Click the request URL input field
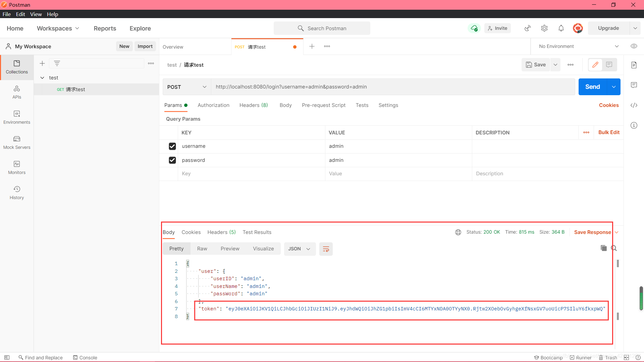 coord(392,87)
